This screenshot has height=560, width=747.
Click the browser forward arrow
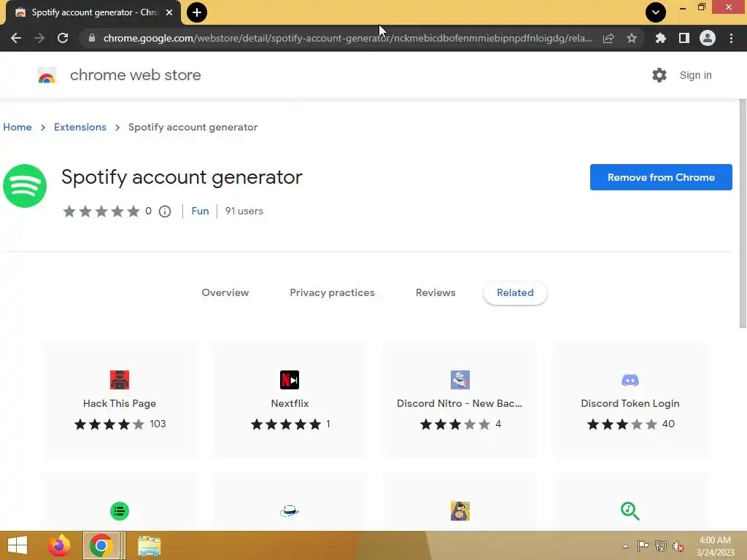39,38
